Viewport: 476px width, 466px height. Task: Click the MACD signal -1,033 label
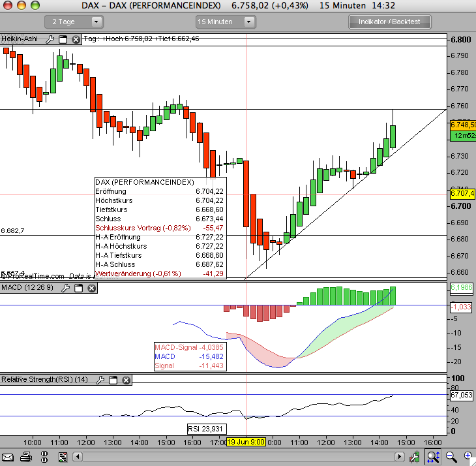tap(461, 307)
